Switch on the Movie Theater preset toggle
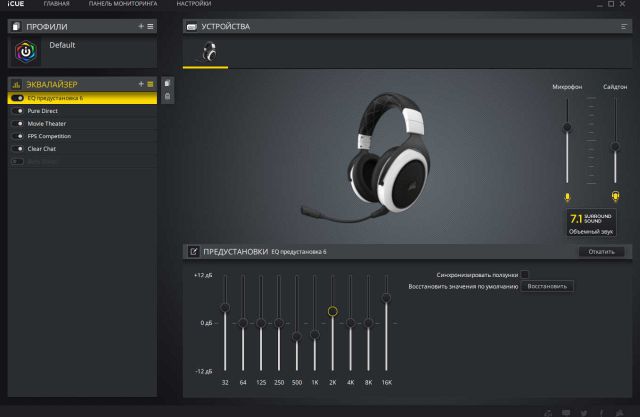This screenshot has width=640, height=417. (x=18, y=123)
